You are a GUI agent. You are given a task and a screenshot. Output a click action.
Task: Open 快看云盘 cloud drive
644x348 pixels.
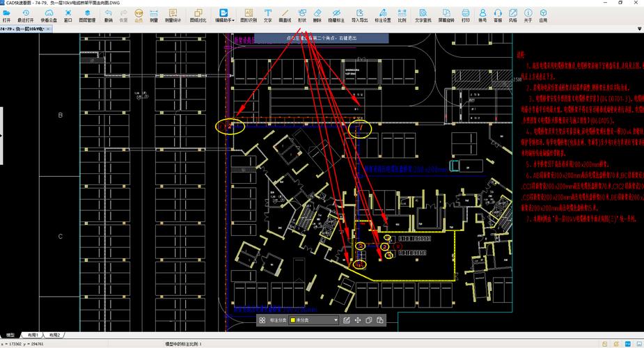tap(49, 15)
